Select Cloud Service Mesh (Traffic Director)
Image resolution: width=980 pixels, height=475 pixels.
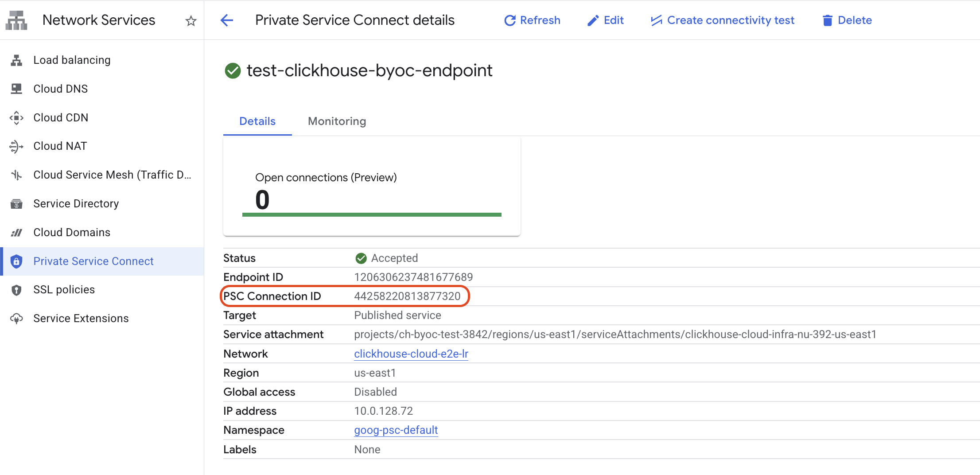[112, 175]
